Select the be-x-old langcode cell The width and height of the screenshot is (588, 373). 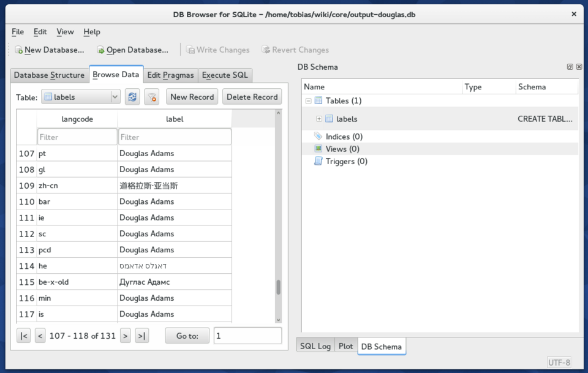pyautogui.click(x=77, y=282)
